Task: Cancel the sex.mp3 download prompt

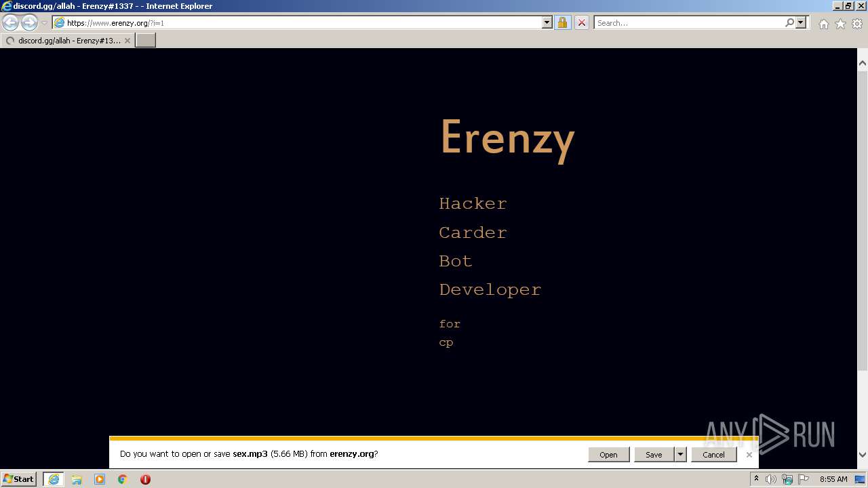Action: 713,455
